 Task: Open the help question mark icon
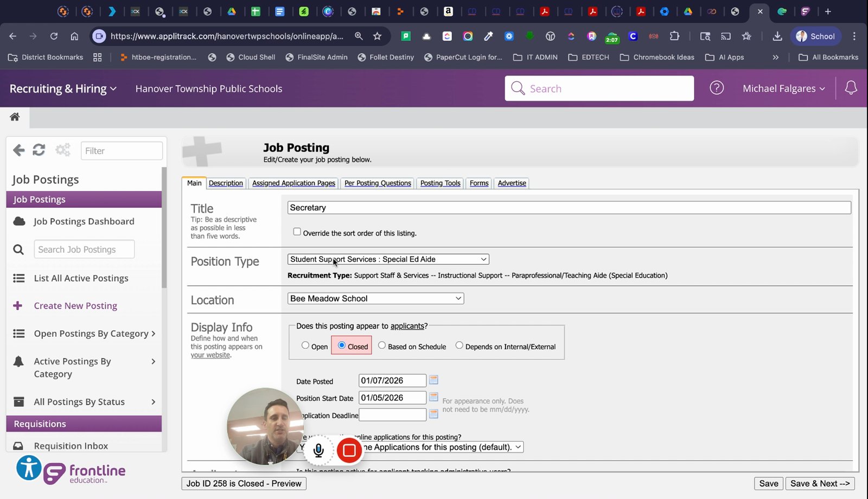717,88
